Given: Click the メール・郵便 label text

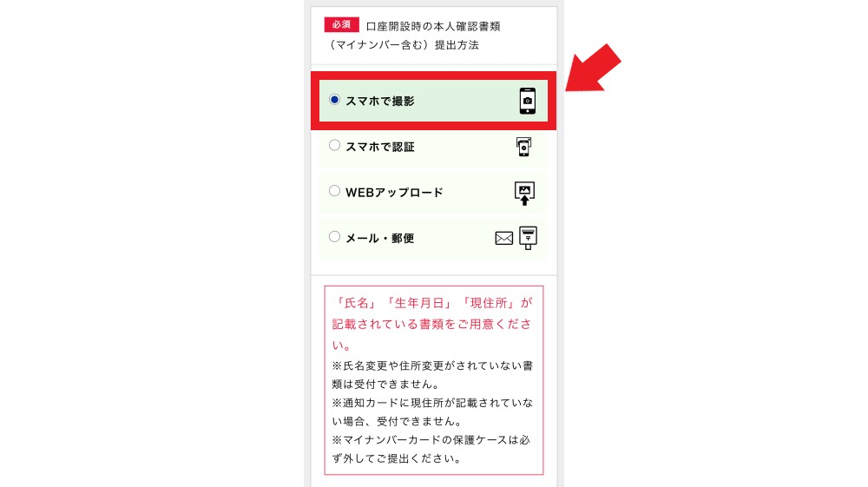Looking at the screenshot, I should 380,239.
